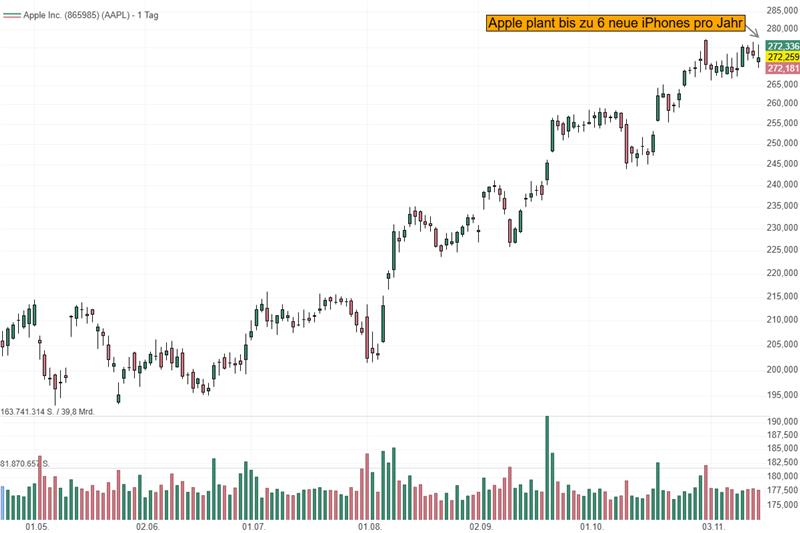Click the 187,500 axis label
The width and height of the screenshot is (800, 533).
[x=782, y=435]
